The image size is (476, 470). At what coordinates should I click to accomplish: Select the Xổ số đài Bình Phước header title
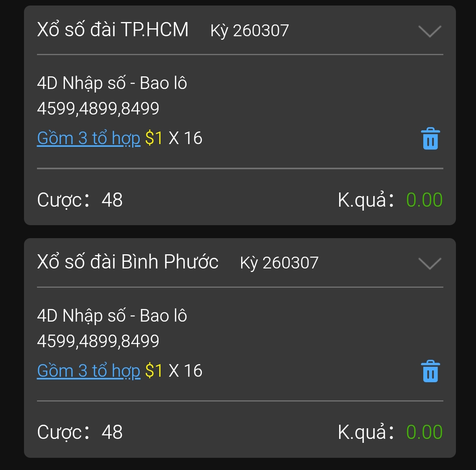point(128,262)
